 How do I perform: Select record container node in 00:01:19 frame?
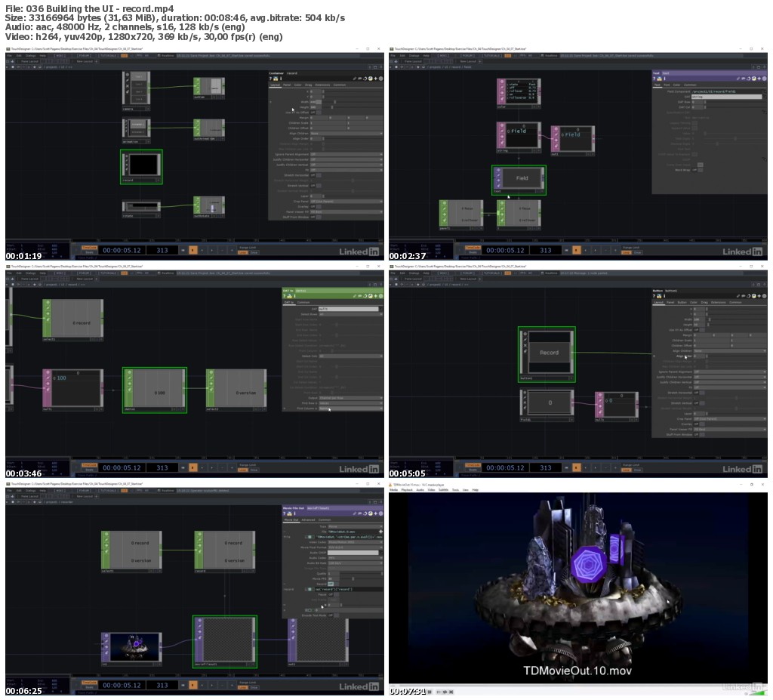click(x=141, y=167)
